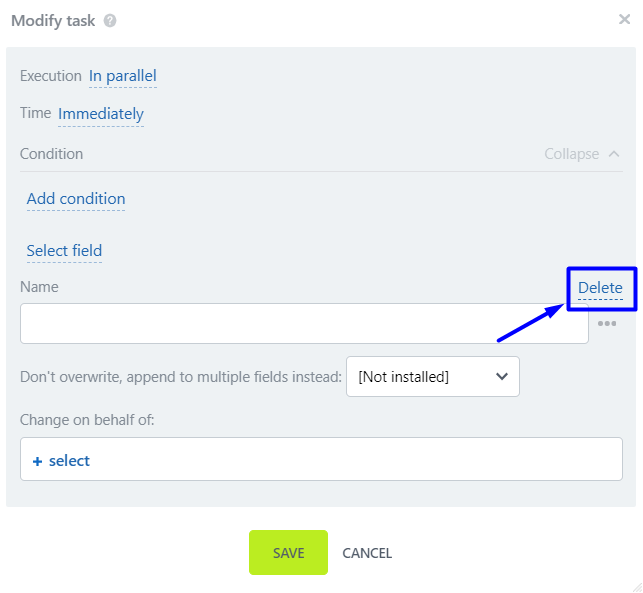Viewport: 643px width, 593px height.
Task: Click into the Name text input
Action: click(304, 324)
